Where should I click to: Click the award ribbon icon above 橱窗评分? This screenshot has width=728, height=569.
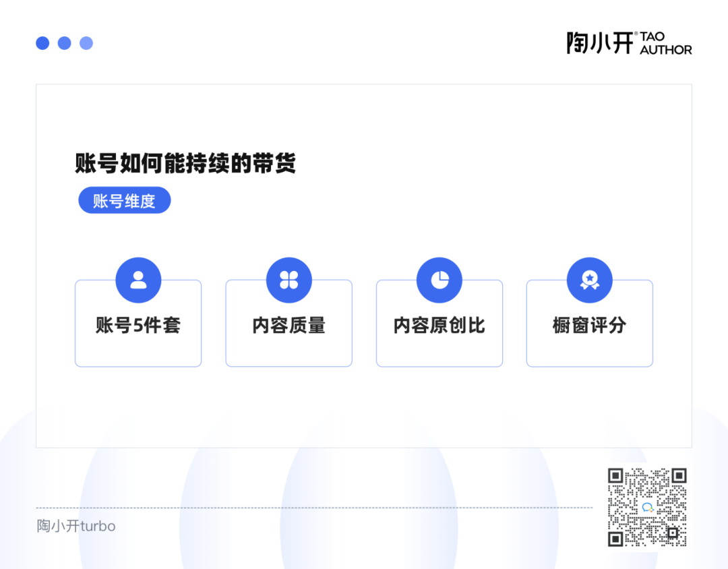coord(590,280)
